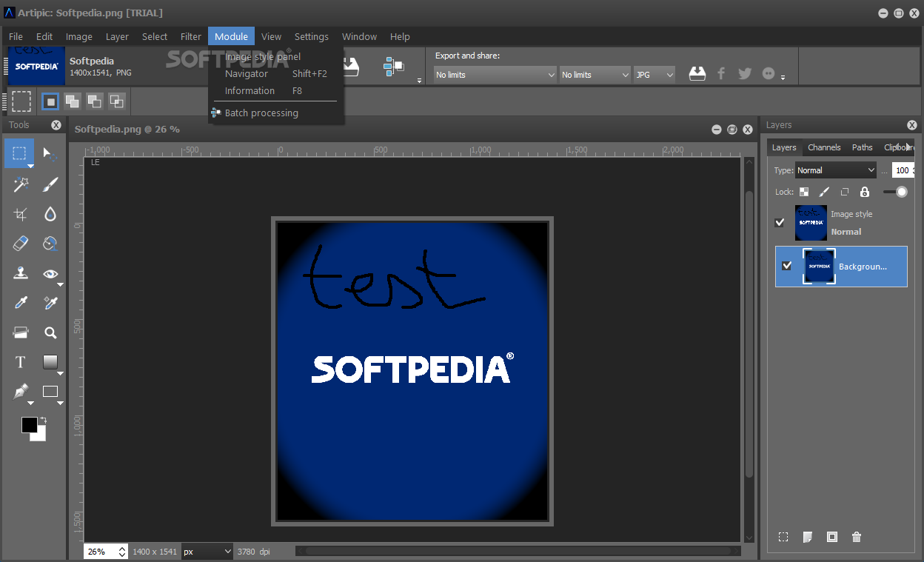The image size is (924, 562).
Task: Select the Zoom magnifier tool
Action: click(50, 332)
